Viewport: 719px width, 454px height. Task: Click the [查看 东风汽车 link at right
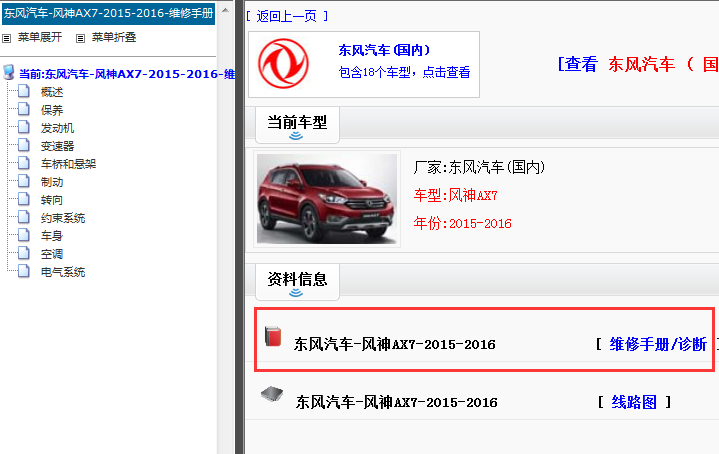tap(638, 64)
